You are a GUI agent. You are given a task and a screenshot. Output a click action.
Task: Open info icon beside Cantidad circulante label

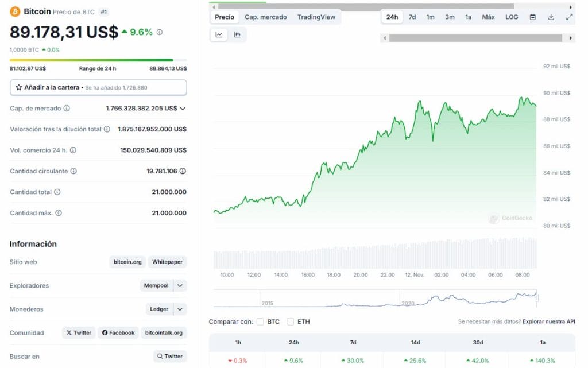point(73,171)
